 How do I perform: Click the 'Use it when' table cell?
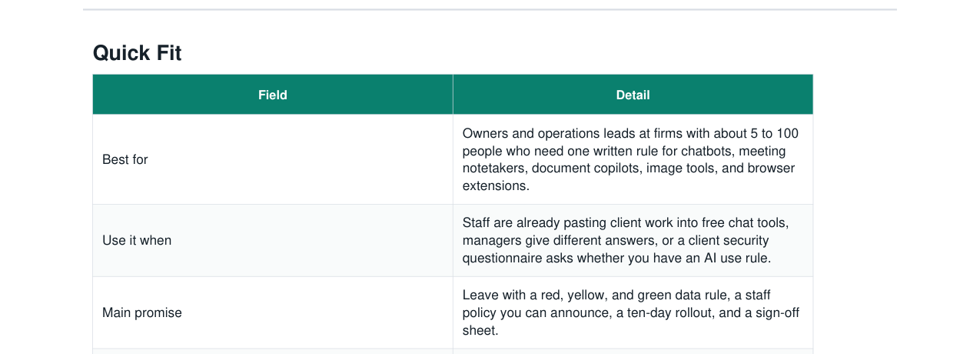click(273, 240)
